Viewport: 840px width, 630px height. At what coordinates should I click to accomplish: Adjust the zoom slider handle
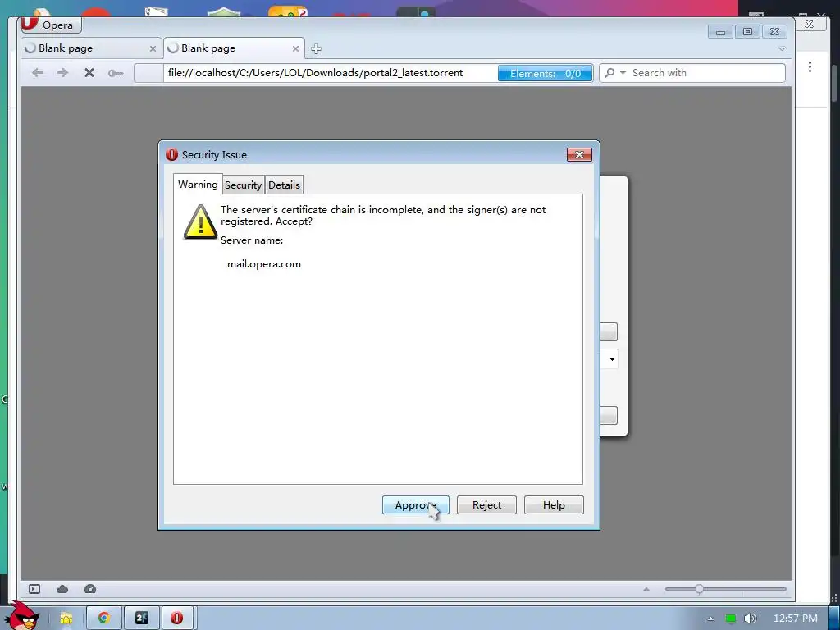coord(699,589)
